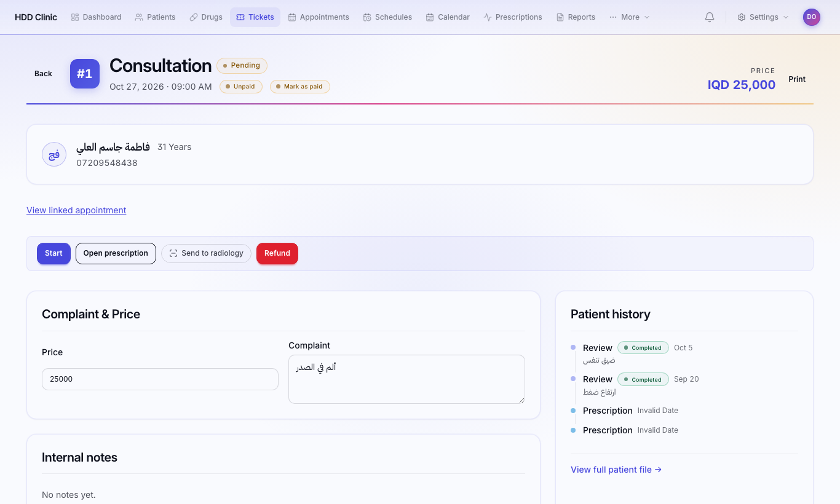This screenshot has height=504, width=840.
Task: Expand the More dropdown menu
Action: tap(629, 17)
